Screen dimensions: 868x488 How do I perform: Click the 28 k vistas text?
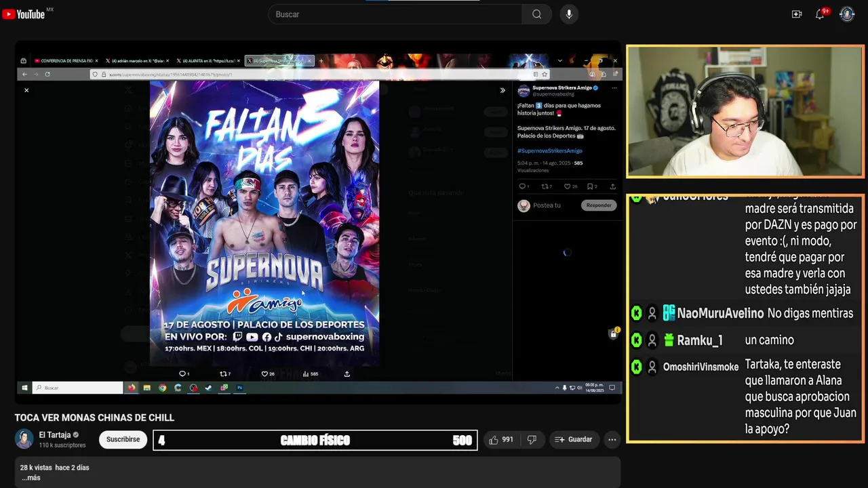click(36, 468)
